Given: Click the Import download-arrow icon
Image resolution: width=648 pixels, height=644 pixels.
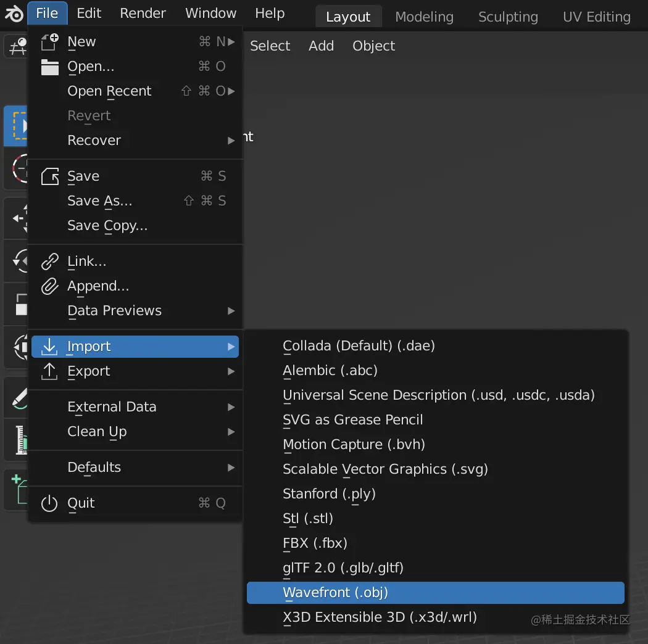Looking at the screenshot, I should (x=49, y=347).
